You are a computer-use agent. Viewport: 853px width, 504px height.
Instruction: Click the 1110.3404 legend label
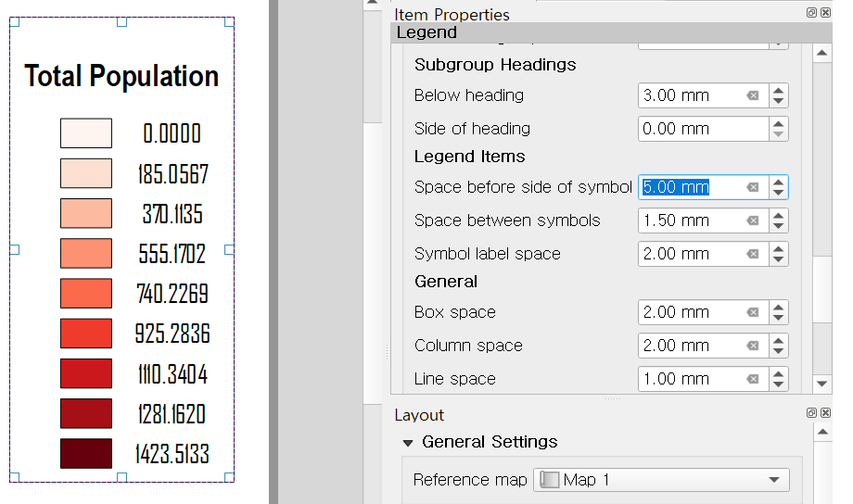pos(172,374)
